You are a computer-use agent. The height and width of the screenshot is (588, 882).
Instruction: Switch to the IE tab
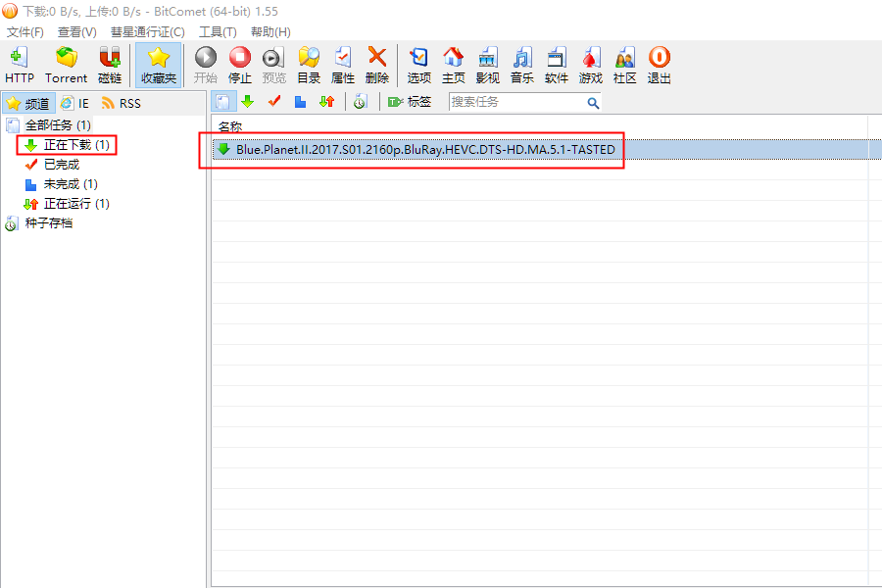pyautogui.click(x=75, y=104)
